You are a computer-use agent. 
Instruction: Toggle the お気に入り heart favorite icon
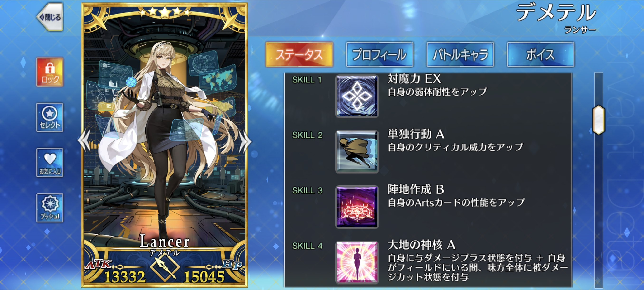(x=50, y=163)
